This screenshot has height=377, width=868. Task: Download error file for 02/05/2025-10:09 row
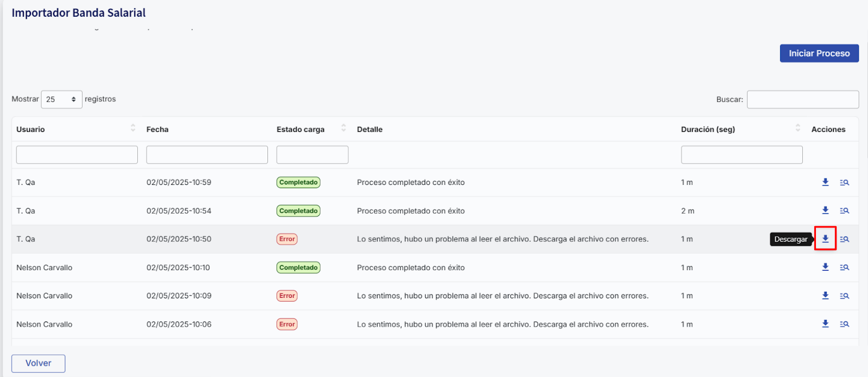point(825,296)
